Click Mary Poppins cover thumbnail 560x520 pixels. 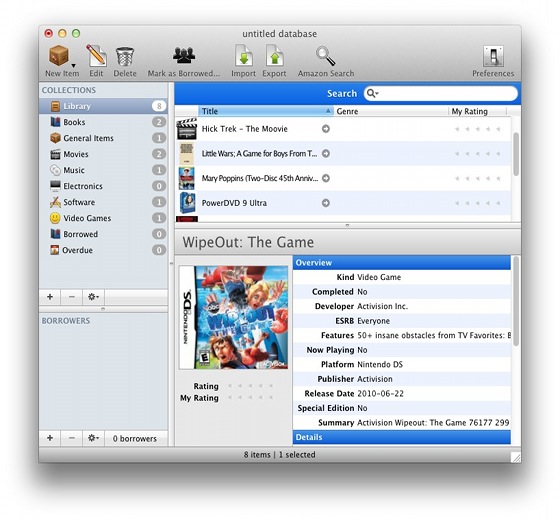click(187, 178)
